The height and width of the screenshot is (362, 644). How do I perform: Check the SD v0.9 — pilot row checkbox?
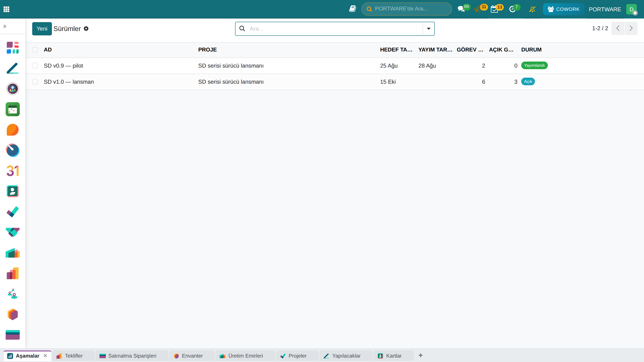tap(35, 66)
